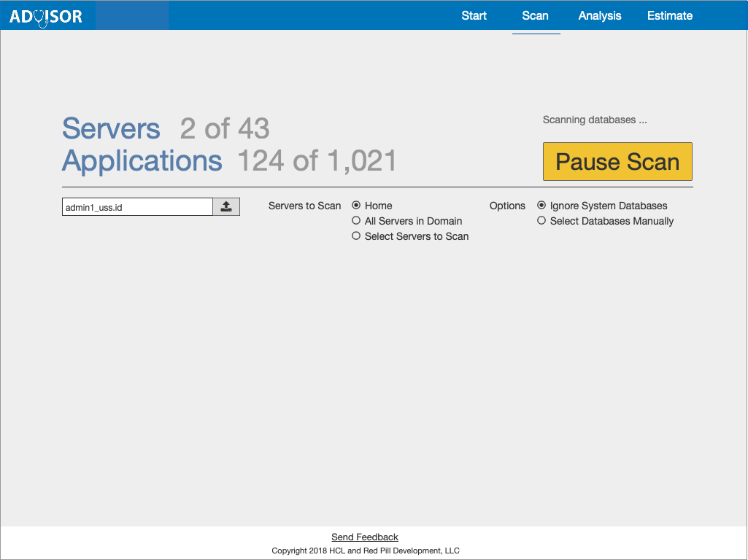Click the Scanning databases status text
Image resolution: width=748 pixels, height=560 pixels.
pos(594,120)
